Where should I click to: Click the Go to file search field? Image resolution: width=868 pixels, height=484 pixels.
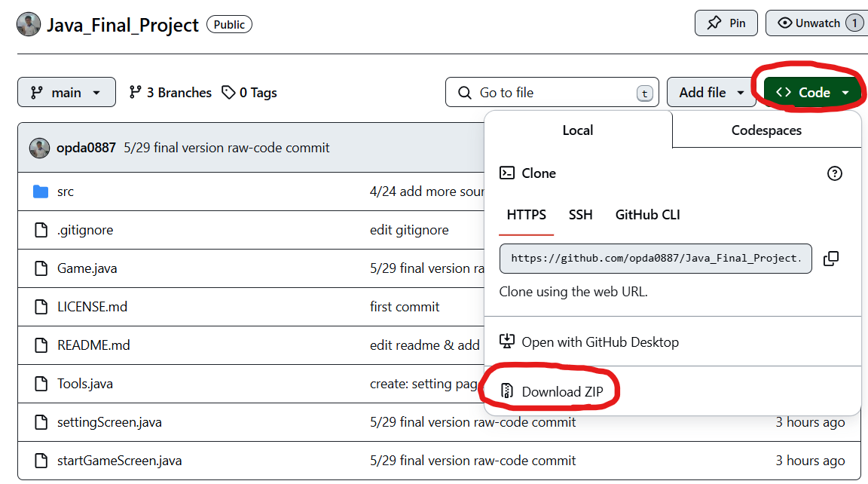pyautogui.click(x=552, y=93)
